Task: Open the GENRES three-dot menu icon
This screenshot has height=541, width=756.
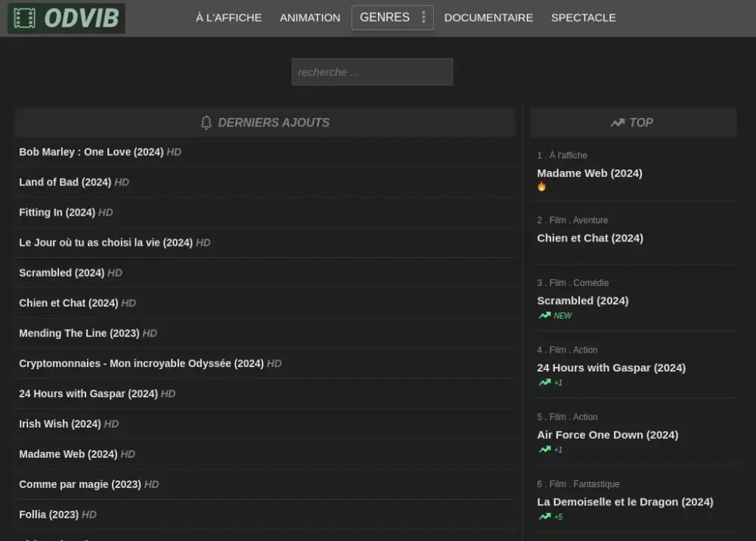Action: [x=423, y=17]
